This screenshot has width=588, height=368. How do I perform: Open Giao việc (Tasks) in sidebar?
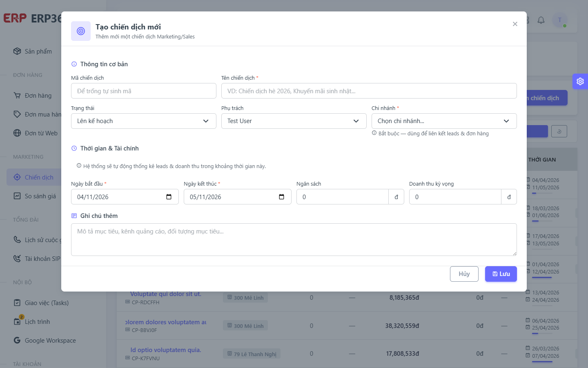pyautogui.click(x=47, y=303)
